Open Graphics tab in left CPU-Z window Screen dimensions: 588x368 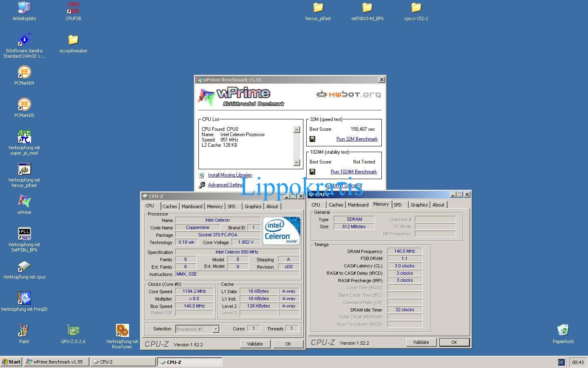click(x=253, y=206)
